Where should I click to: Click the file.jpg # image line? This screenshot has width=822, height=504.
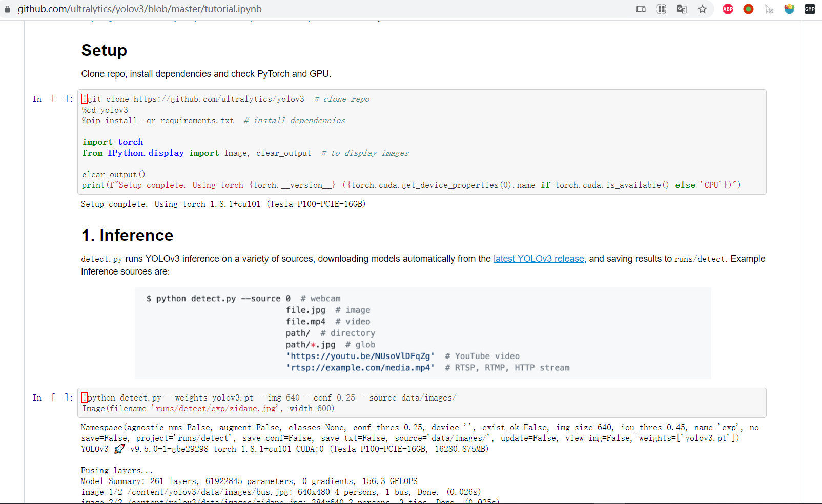tap(328, 310)
